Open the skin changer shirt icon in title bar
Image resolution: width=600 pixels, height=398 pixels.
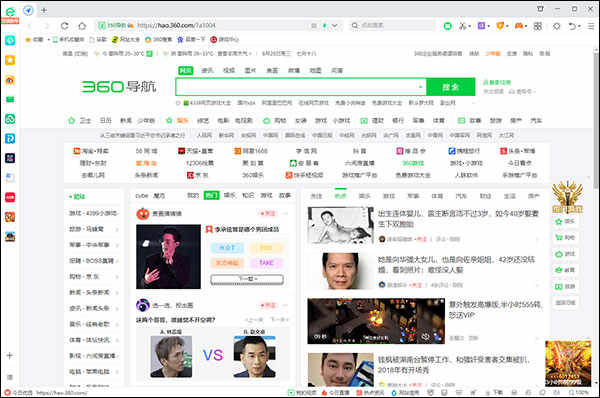[x=540, y=8]
